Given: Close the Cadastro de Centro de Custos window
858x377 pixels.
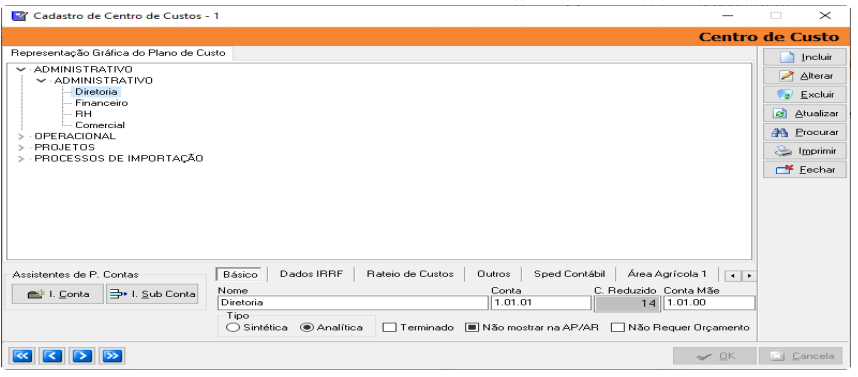Looking at the screenshot, I should pyautogui.click(x=825, y=16).
